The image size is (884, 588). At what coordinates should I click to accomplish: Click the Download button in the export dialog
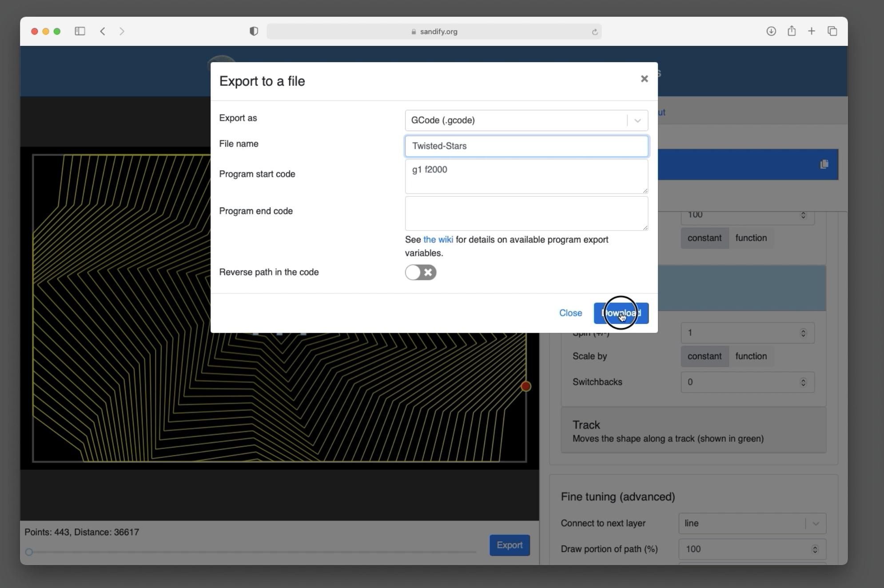621,313
